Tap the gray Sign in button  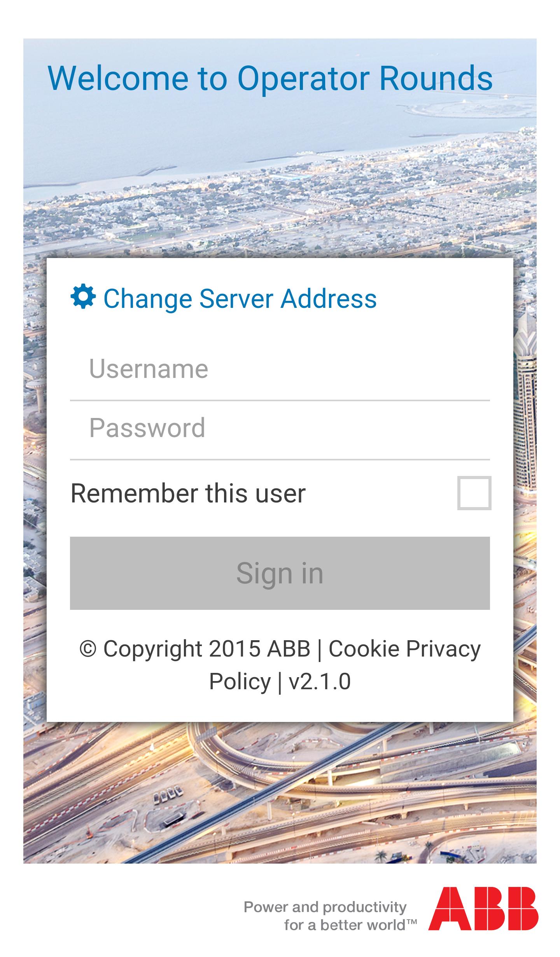(x=280, y=573)
